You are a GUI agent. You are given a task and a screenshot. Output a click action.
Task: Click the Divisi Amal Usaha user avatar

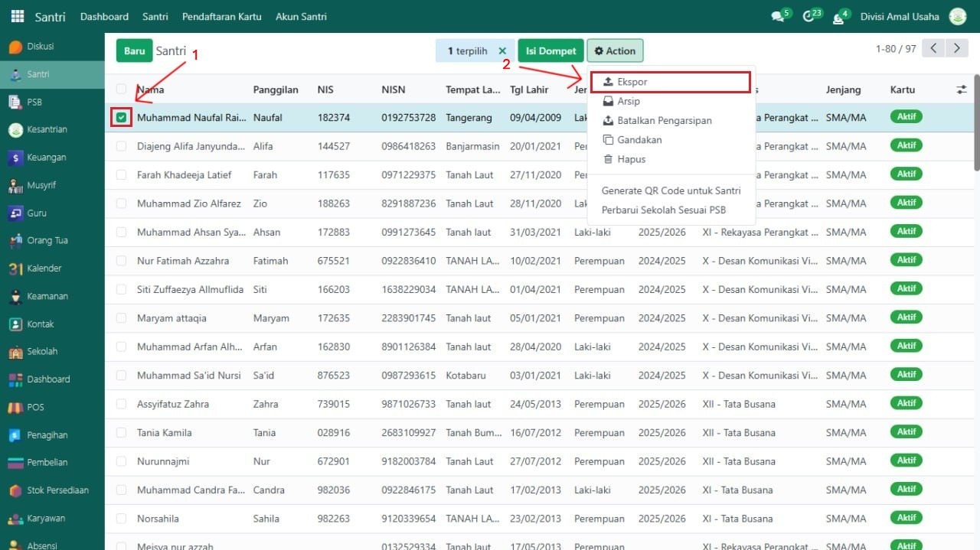pos(957,17)
